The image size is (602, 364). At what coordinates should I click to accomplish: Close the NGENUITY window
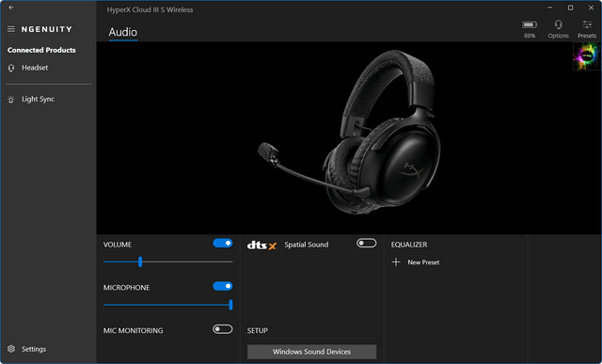pos(592,8)
